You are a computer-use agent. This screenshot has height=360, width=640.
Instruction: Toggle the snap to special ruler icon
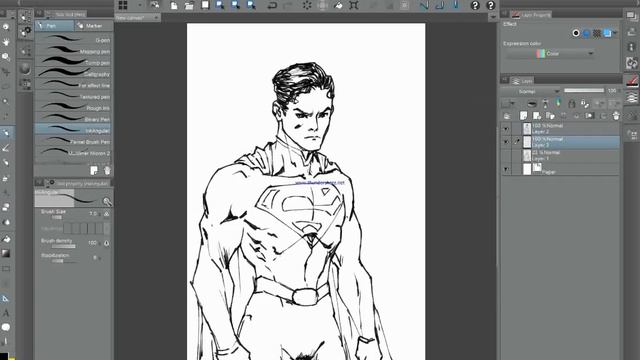pyautogui.click(x=440, y=5)
